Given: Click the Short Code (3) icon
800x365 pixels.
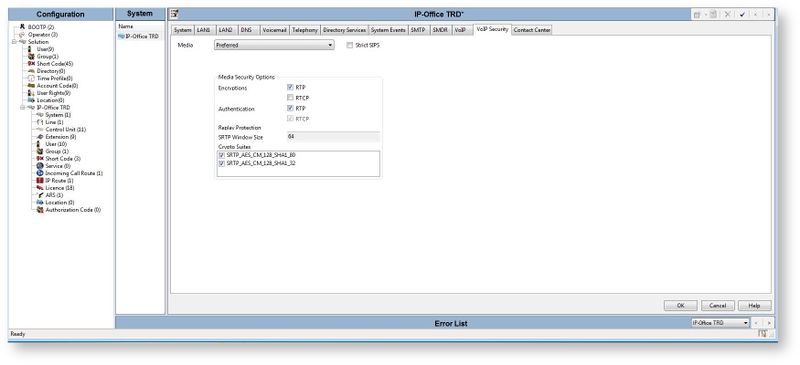Looking at the screenshot, I should 40,159.
